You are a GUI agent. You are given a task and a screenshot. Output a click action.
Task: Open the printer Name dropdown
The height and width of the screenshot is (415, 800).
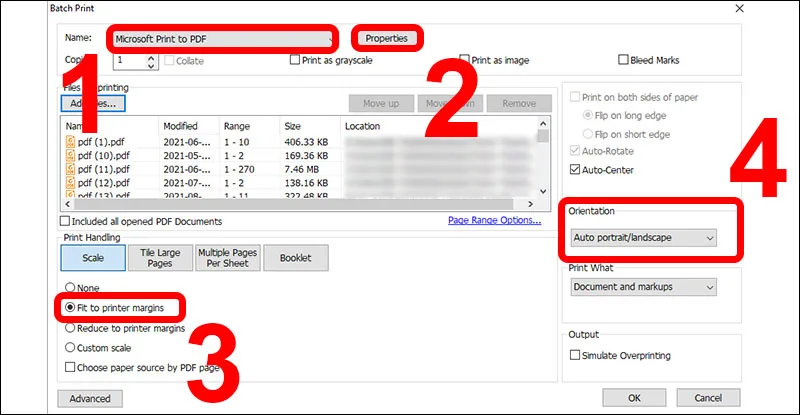click(223, 39)
